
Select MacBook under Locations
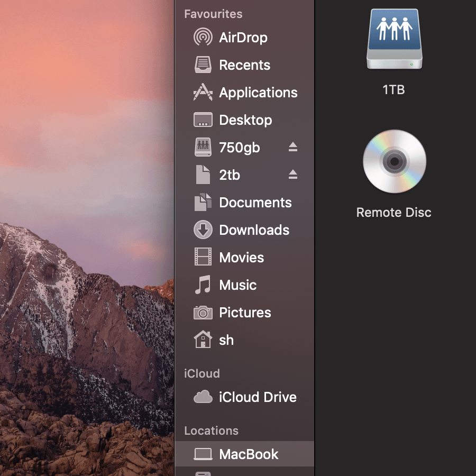point(249,454)
